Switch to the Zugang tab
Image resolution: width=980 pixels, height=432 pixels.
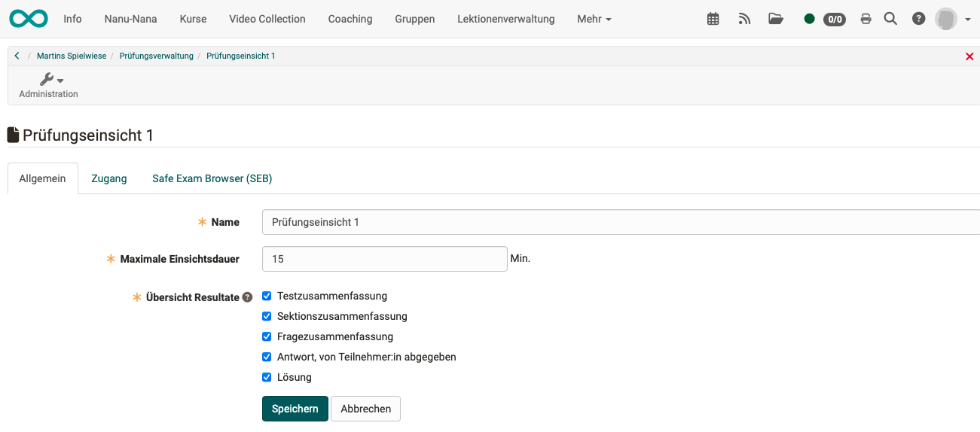click(x=109, y=178)
